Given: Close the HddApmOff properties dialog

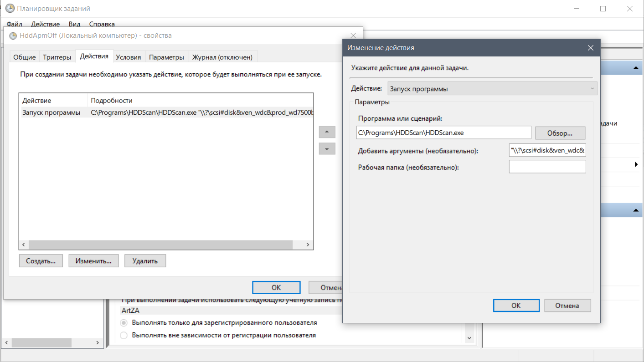Looking at the screenshot, I should click(353, 36).
